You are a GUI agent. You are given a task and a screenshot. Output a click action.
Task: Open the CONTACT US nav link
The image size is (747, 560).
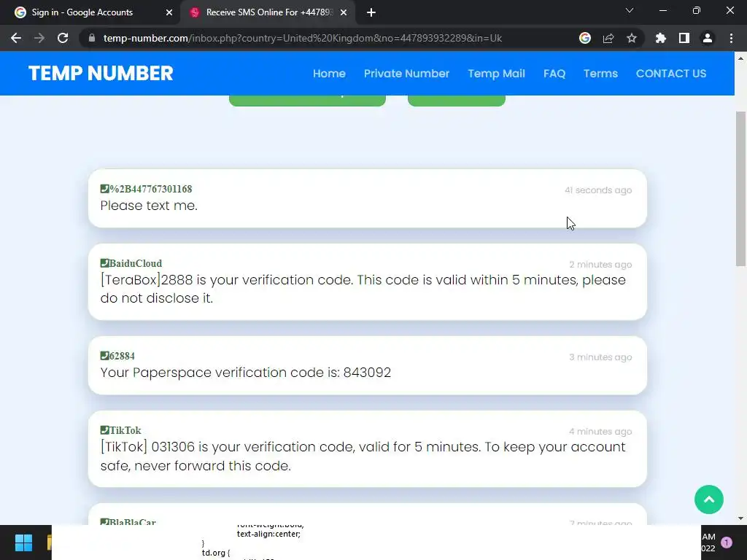tap(671, 74)
